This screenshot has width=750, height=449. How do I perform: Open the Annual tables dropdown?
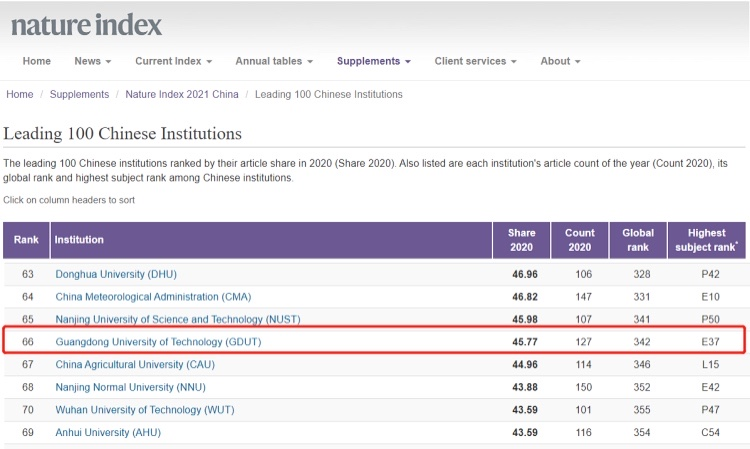274,61
